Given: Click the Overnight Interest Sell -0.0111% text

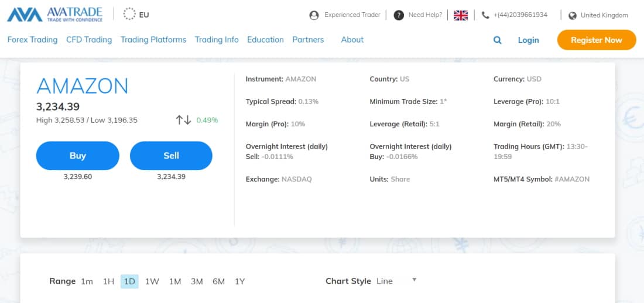Looking at the screenshot, I should [x=287, y=151].
